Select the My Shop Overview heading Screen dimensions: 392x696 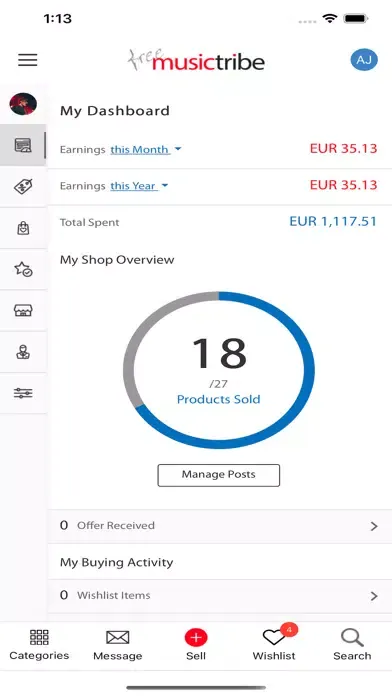(x=117, y=260)
